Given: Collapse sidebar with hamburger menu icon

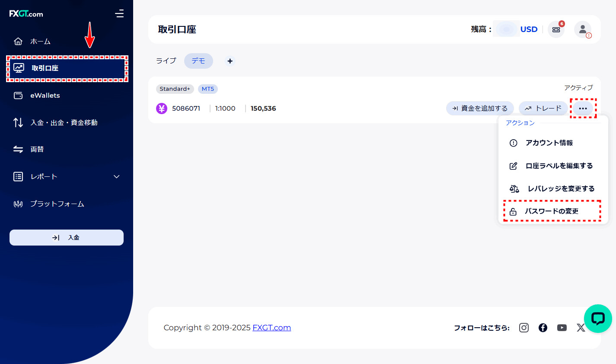Looking at the screenshot, I should [119, 14].
